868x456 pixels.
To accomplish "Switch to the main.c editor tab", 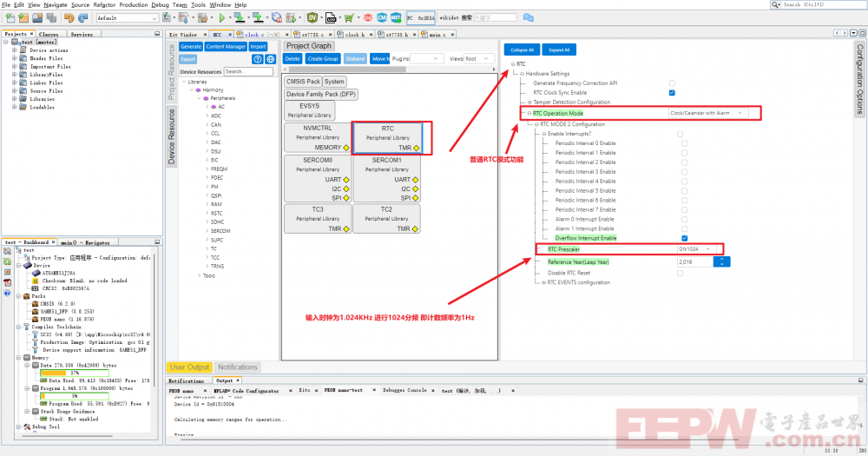I will [437, 35].
